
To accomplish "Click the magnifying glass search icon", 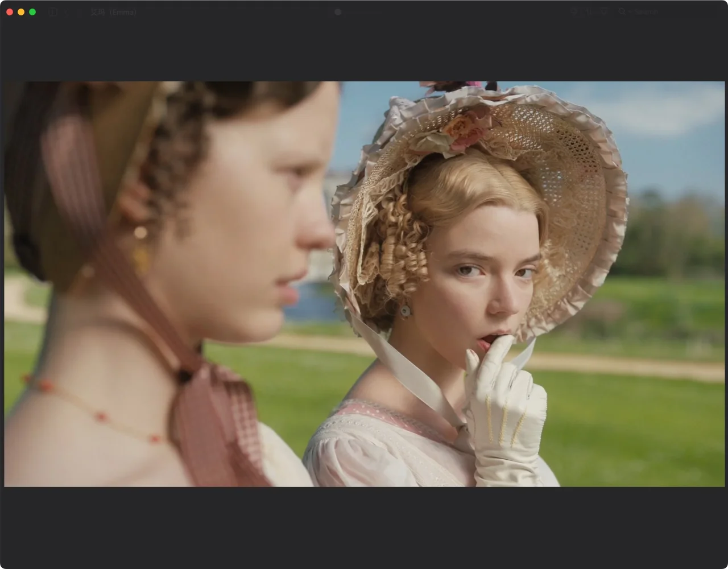I will (x=622, y=11).
